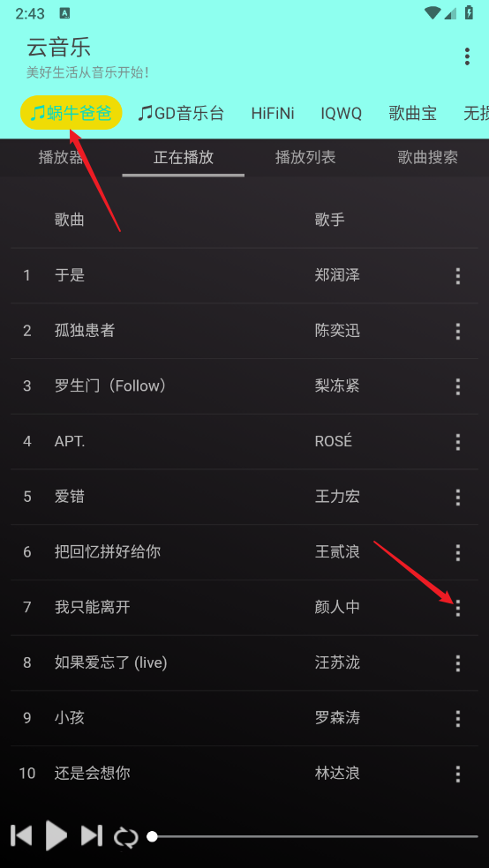The width and height of the screenshot is (489, 868).
Task: Click the playback progress slider handle
Action: (x=153, y=836)
